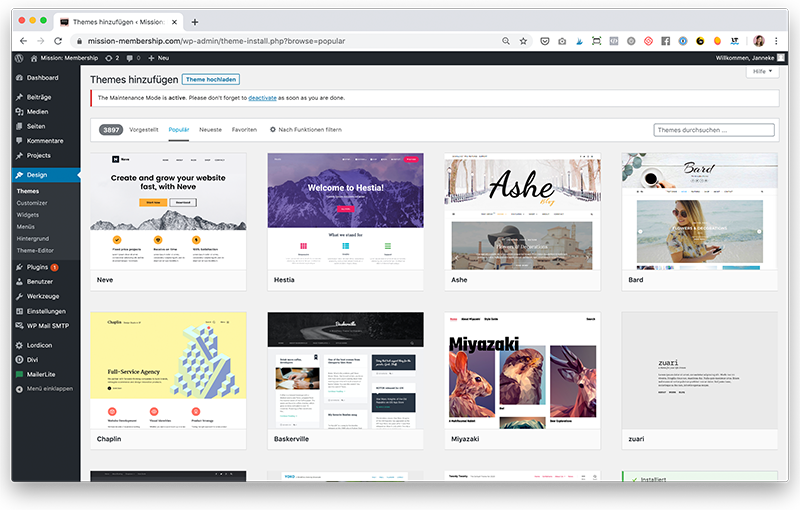This screenshot has height=510, width=800.
Task: Expand the Hilfe dropdown
Action: [762, 71]
